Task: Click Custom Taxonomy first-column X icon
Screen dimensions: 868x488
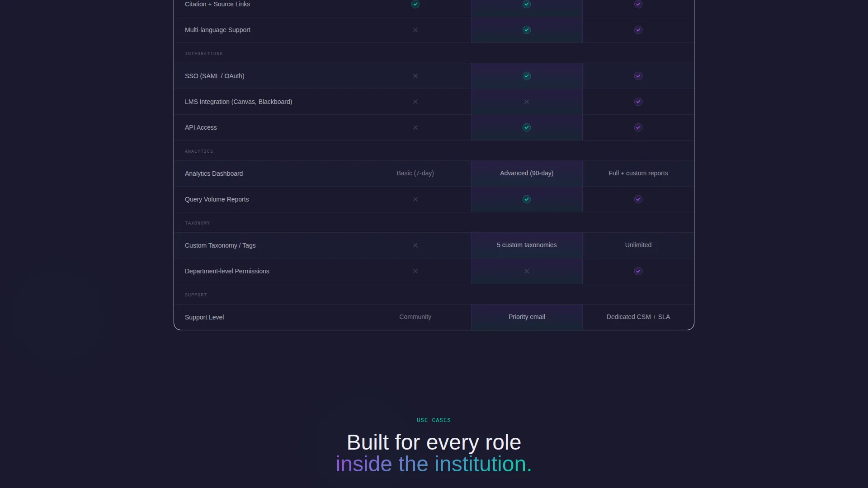Action: pos(415,245)
